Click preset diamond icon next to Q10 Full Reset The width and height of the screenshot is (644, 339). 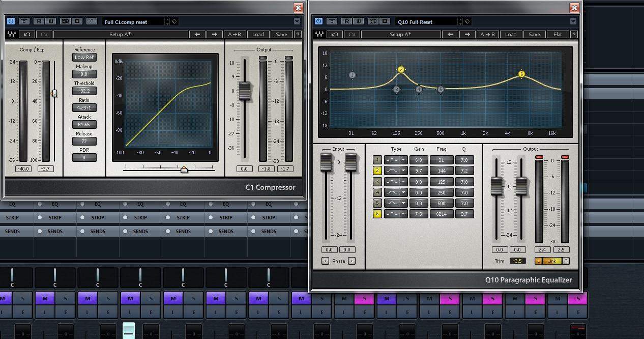coord(467,21)
